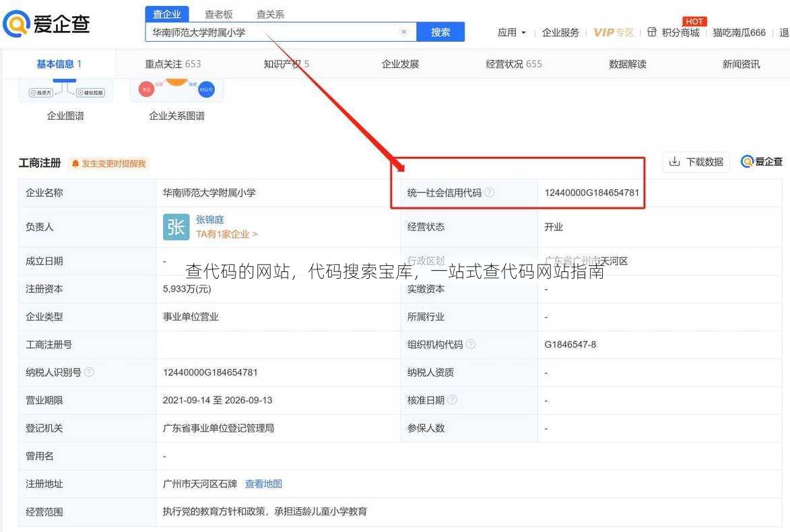
Task: Clear the search box with the × icon
Action: click(x=403, y=32)
